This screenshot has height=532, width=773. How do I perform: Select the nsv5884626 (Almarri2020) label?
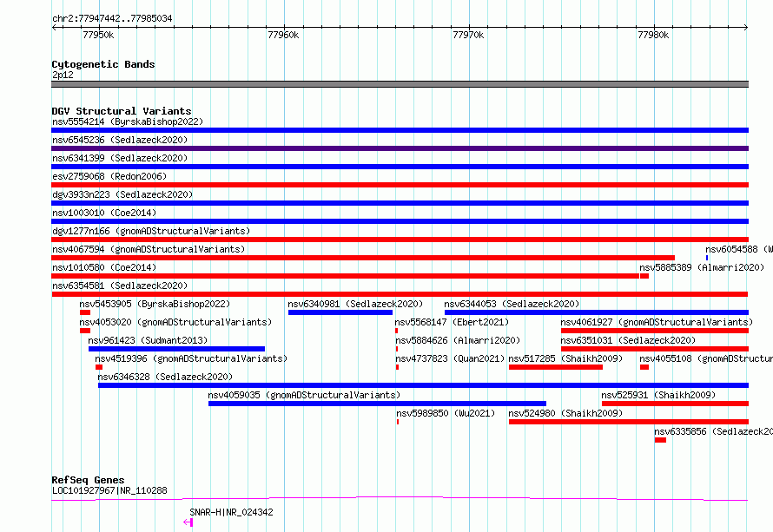(x=458, y=340)
